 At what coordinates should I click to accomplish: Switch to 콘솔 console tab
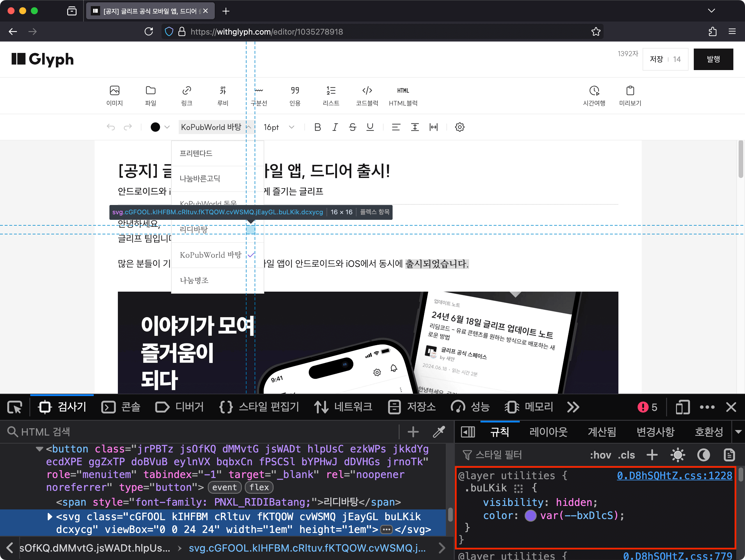tap(121, 407)
